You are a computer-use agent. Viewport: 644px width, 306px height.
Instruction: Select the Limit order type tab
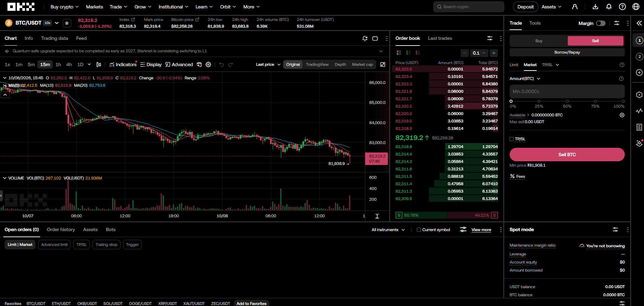pyautogui.click(x=514, y=65)
